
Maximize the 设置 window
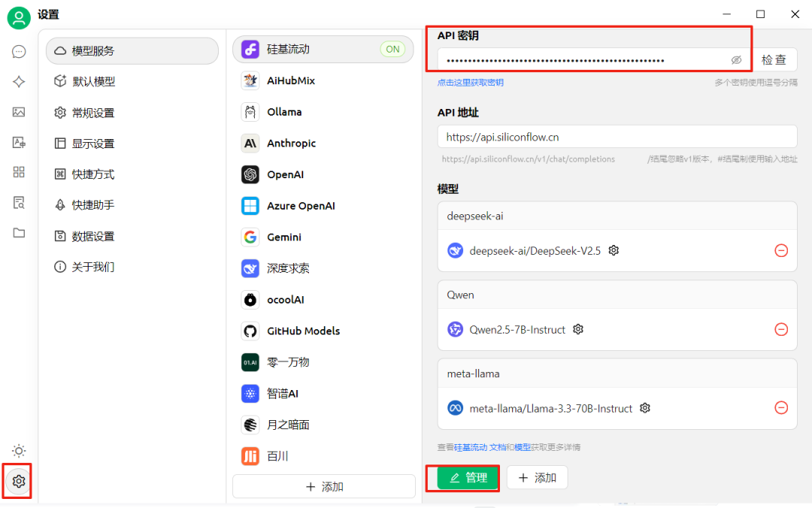760,14
